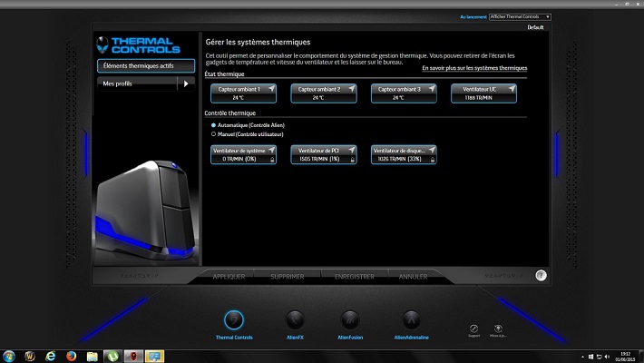Click the Gérer les systèmes thermiques title
This screenshot has width=644, height=363.
point(258,42)
